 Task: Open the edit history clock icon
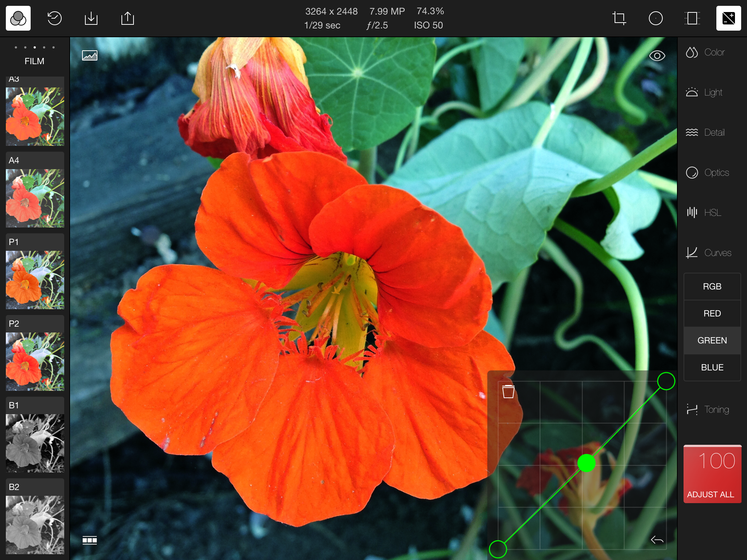point(55,18)
